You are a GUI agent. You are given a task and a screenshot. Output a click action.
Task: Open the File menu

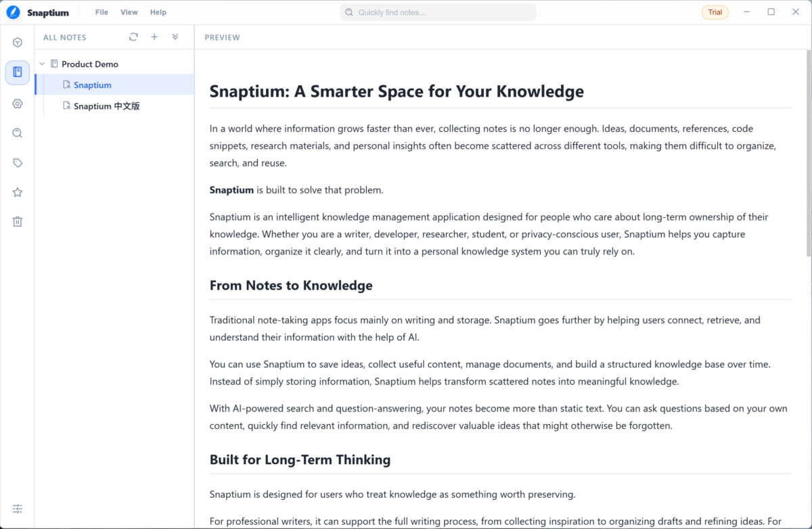point(101,12)
